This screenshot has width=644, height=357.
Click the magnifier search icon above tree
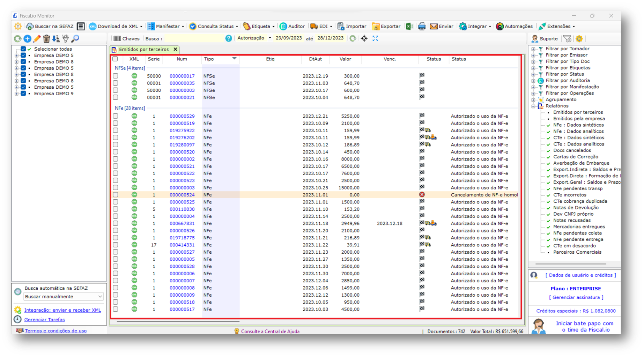tap(75, 39)
